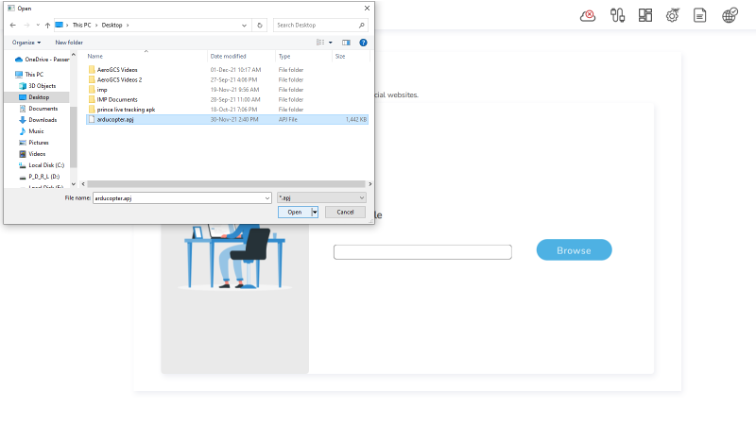756x426 pixels.
Task: Open the waypoint route icon in app header
Action: (617, 15)
